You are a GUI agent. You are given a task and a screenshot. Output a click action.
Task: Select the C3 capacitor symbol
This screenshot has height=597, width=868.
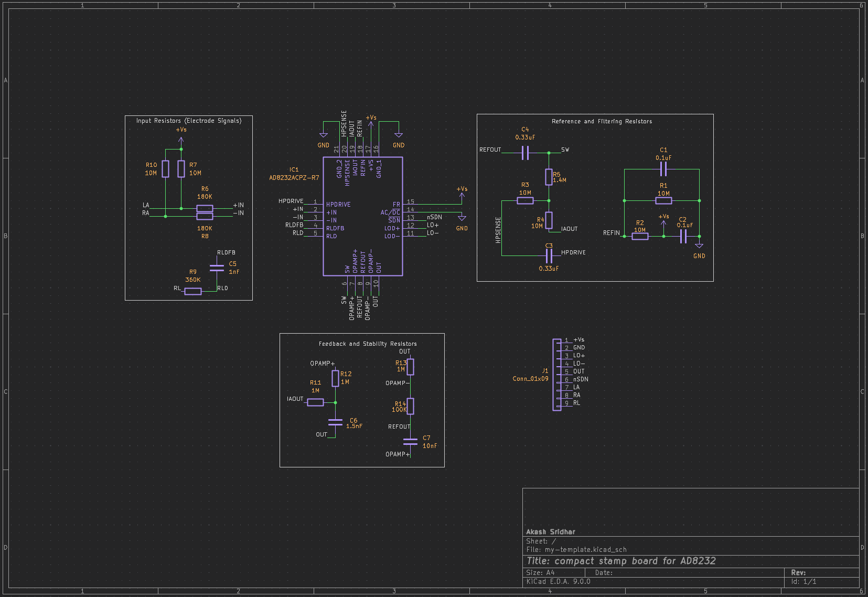[x=549, y=255]
